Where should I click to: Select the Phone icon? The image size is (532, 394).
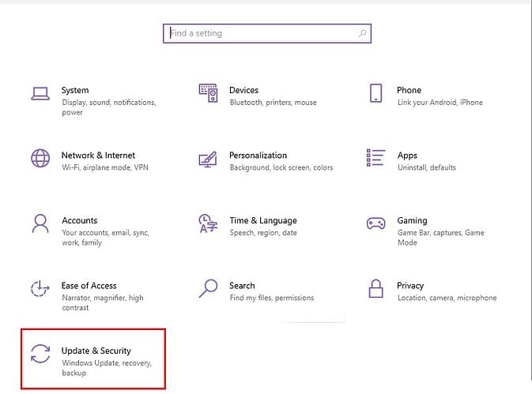(x=376, y=93)
